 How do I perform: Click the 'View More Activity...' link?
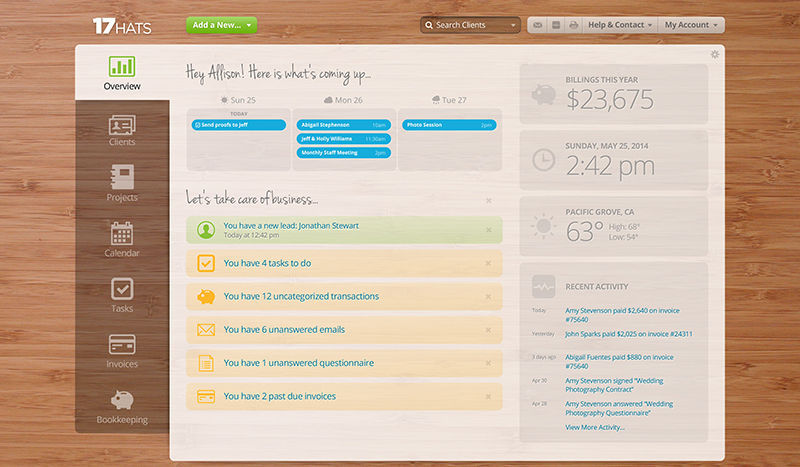tap(594, 427)
